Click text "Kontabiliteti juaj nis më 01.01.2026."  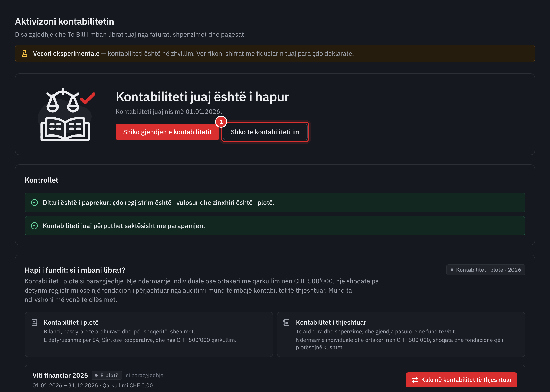click(169, 111)
